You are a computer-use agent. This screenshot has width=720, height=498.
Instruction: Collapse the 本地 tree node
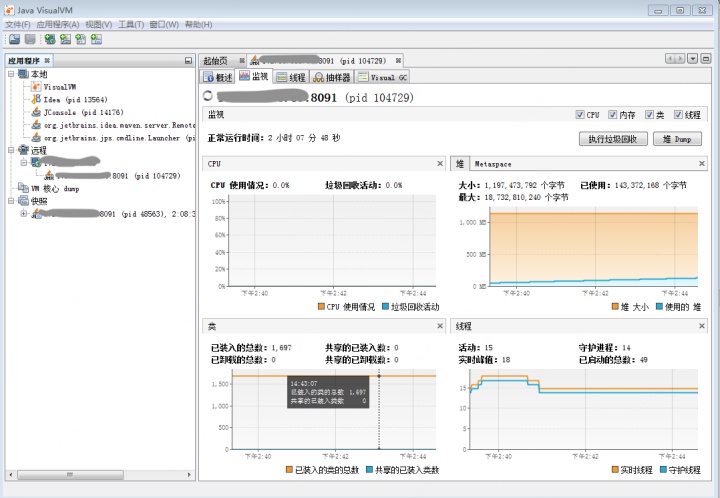[x=11, y=74]
